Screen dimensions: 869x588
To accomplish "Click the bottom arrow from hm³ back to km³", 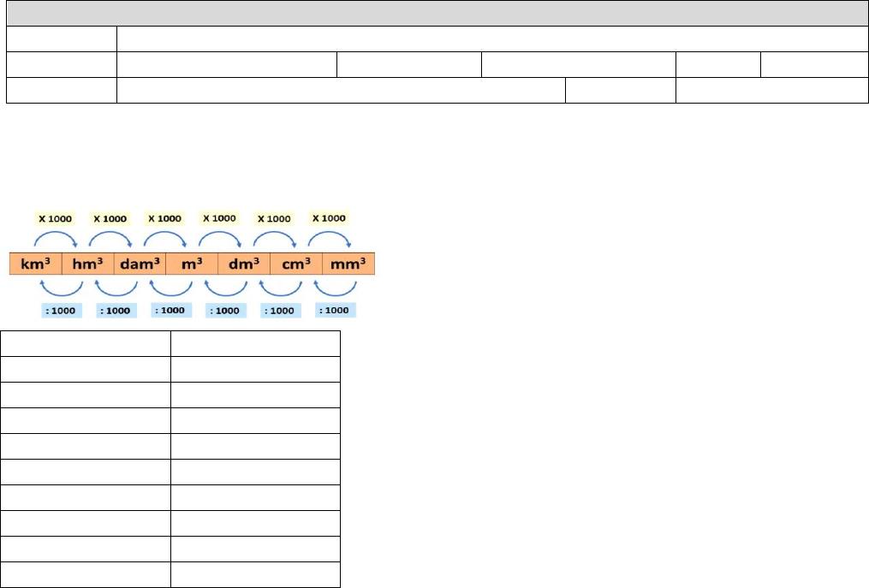I will tap(59, 288).
